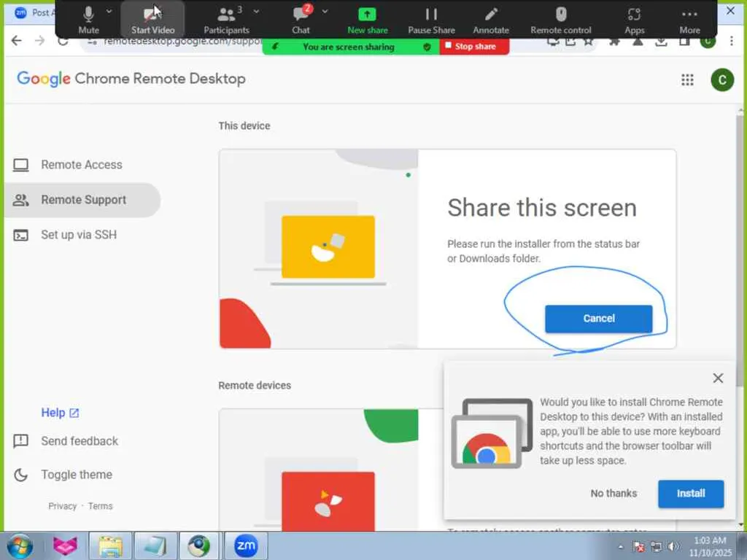Click the Google Chrome Remote Desktop logo
Viewport: 747px width, 560px height.
click(131, 79)
